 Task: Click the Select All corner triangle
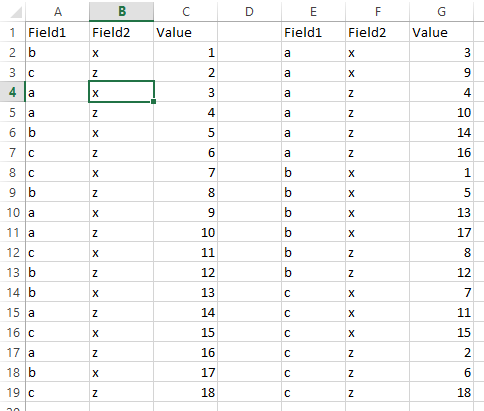click(x=16, y=12)
